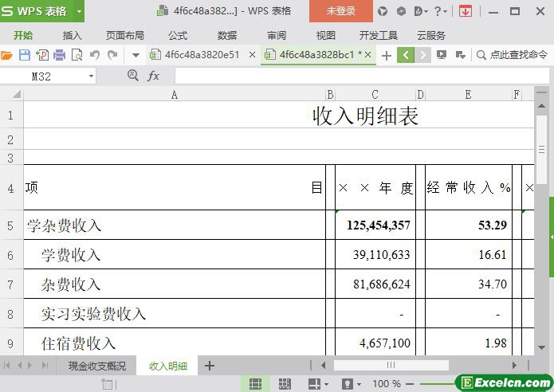
Task: Open the WPS 表格 application menu dropdown
Action: pos(80,11)
